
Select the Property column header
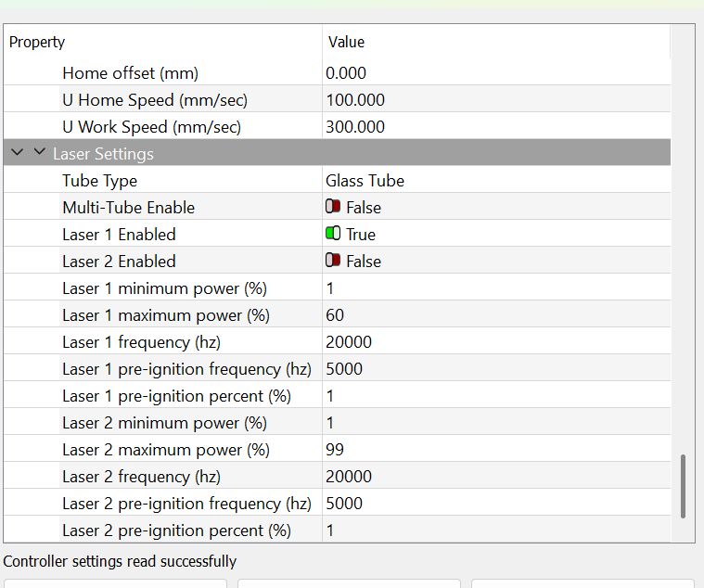point(163,42)
